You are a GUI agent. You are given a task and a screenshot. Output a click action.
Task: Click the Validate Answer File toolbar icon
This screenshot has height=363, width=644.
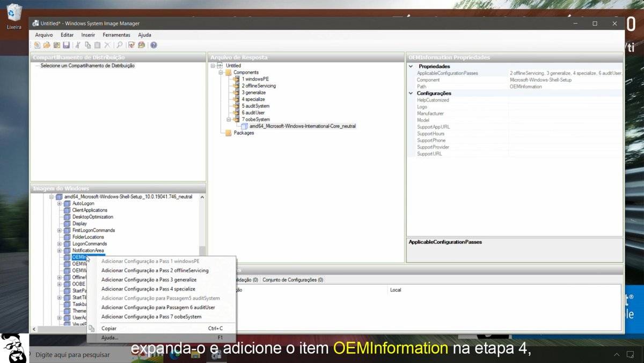[x=131, y=45]
